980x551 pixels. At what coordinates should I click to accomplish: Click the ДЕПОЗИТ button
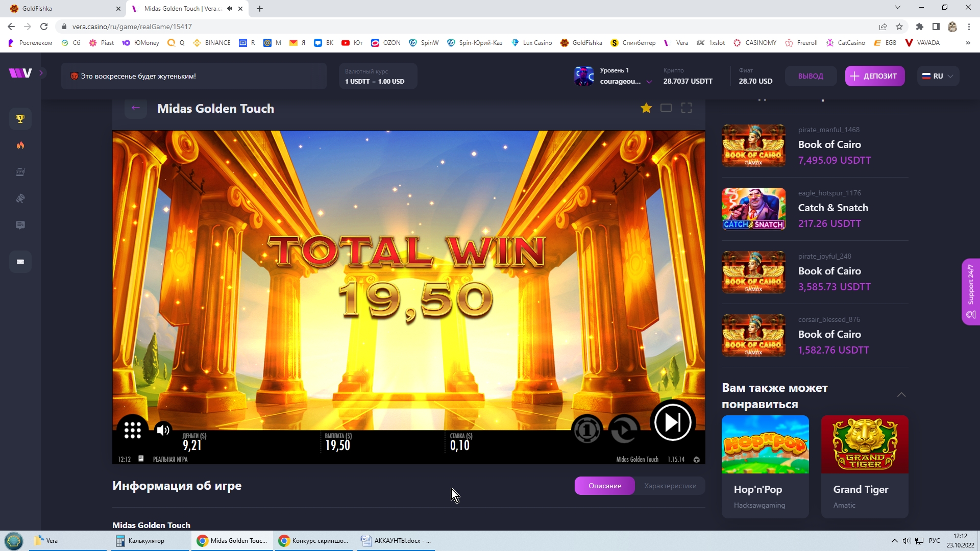(875, 76)
